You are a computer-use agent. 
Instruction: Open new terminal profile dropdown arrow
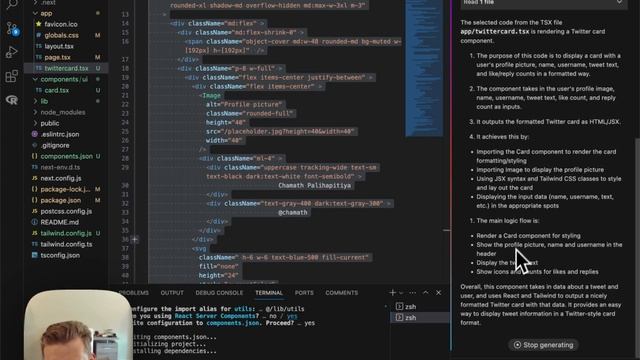401,293
